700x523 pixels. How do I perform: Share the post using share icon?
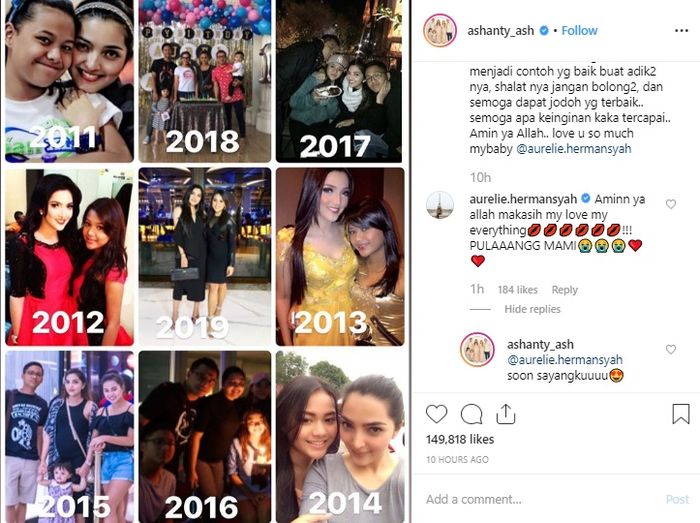coord(506,414)
